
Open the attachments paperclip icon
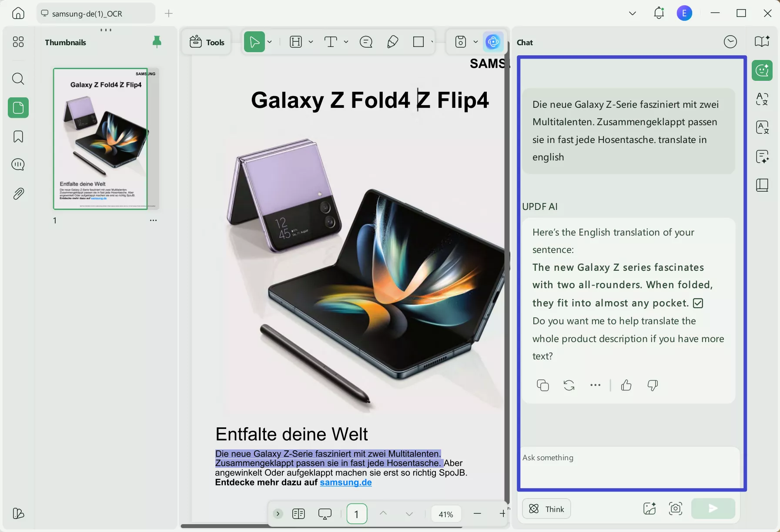pos(18,193)
